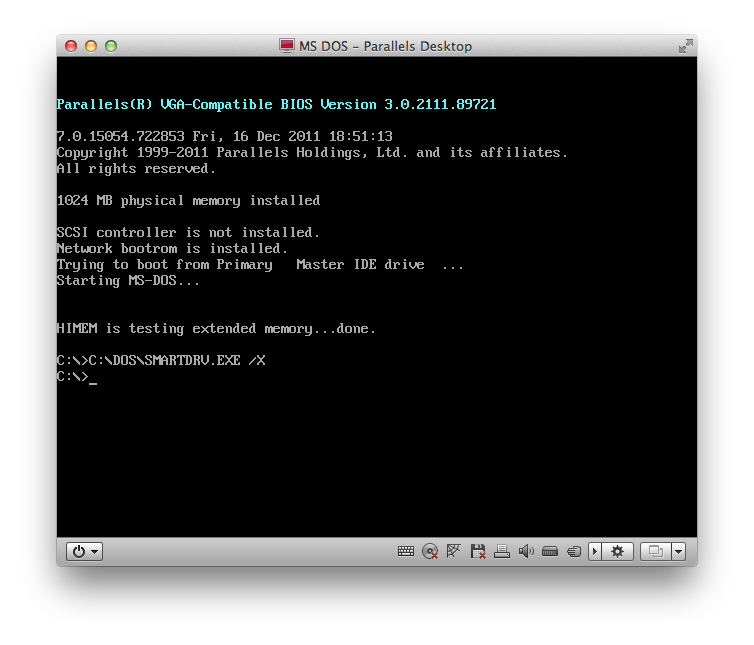Click the keyboard icon in status bar
754x645 pixels.
click(x=405, y=551)
